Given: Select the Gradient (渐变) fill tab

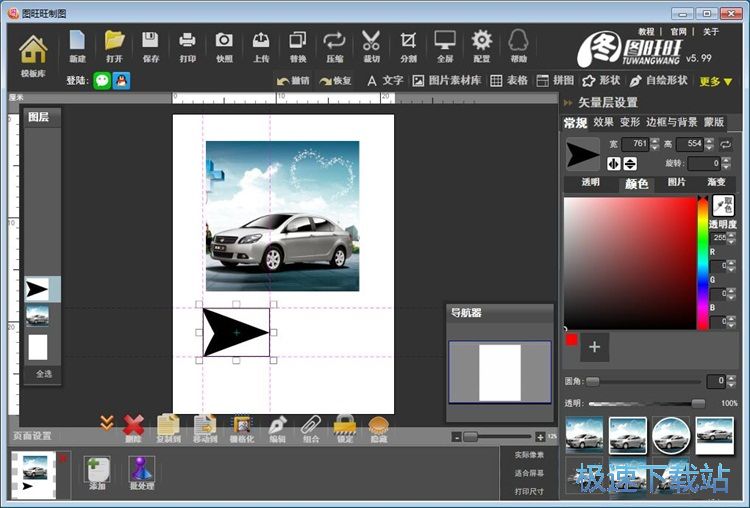Looking at the screenshot, I should coord(716,183).
